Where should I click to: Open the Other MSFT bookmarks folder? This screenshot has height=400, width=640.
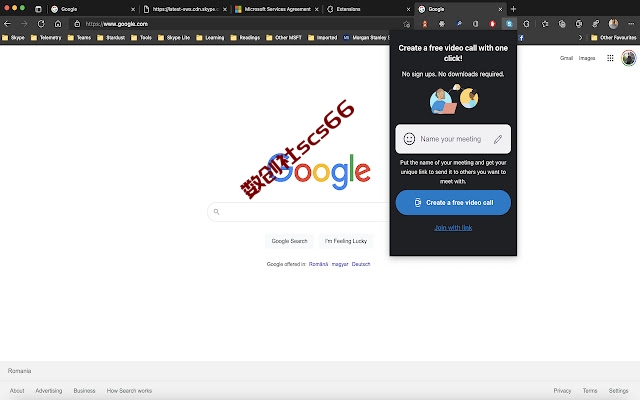pyautogui.click(x=284, y=38)
